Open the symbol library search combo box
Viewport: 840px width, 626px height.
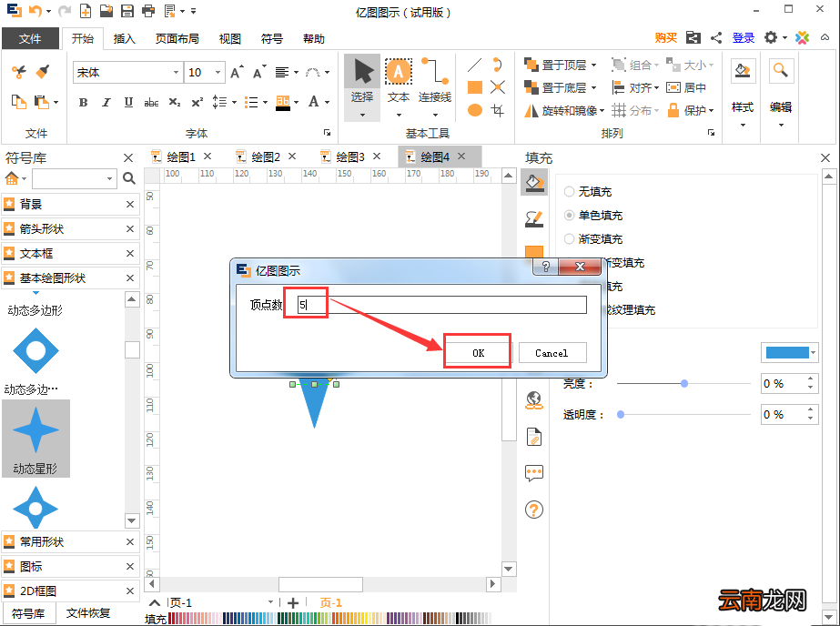tap(75, 178)
